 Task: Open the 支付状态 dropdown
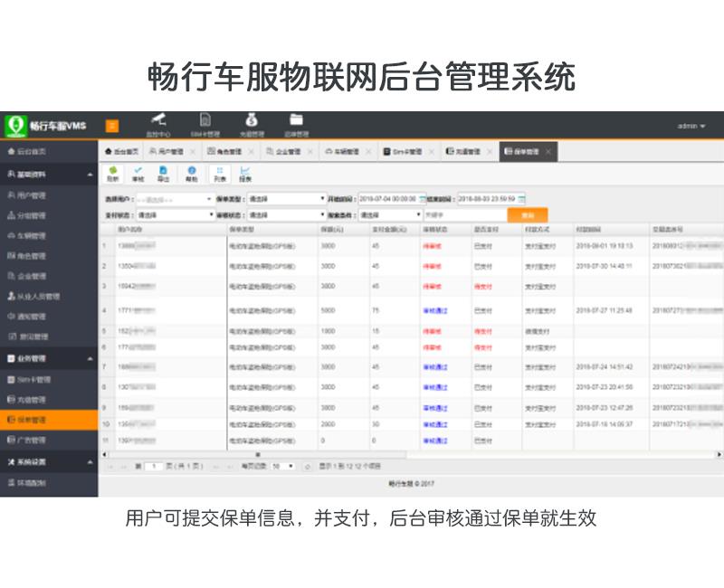[x=174, y=215]
